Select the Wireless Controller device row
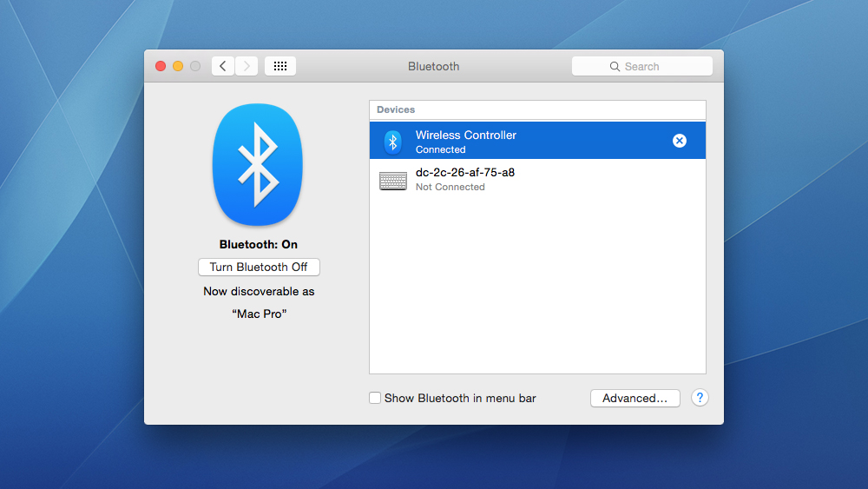Screen dimensions: 868x489 point(537,141)
